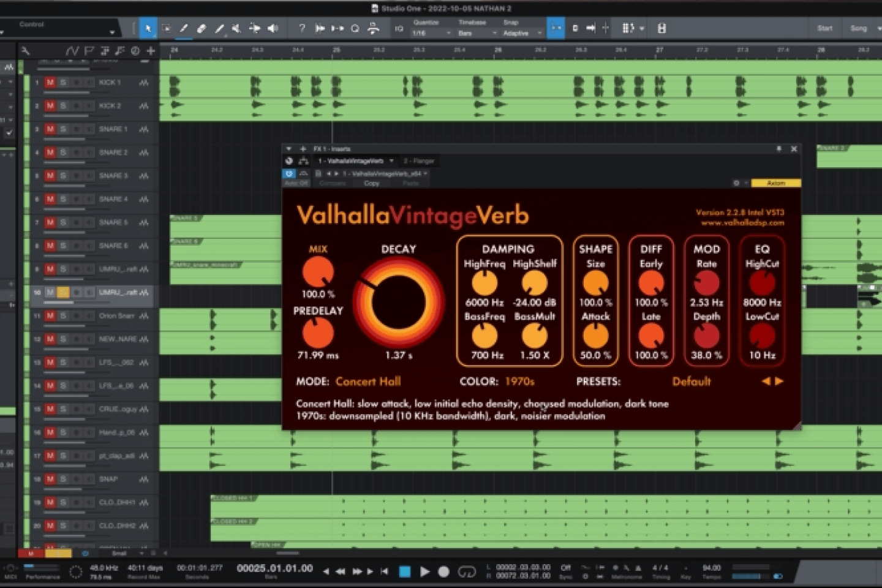This screenshot has width=882, height=588.
Task: Mute the SNARE 1 track
Action: click(x=50, y=129)
